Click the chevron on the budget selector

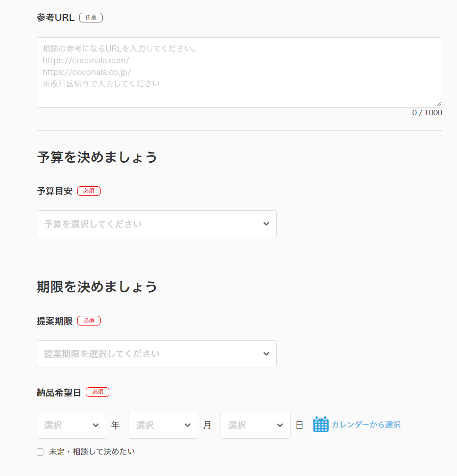tap(266, 223)
